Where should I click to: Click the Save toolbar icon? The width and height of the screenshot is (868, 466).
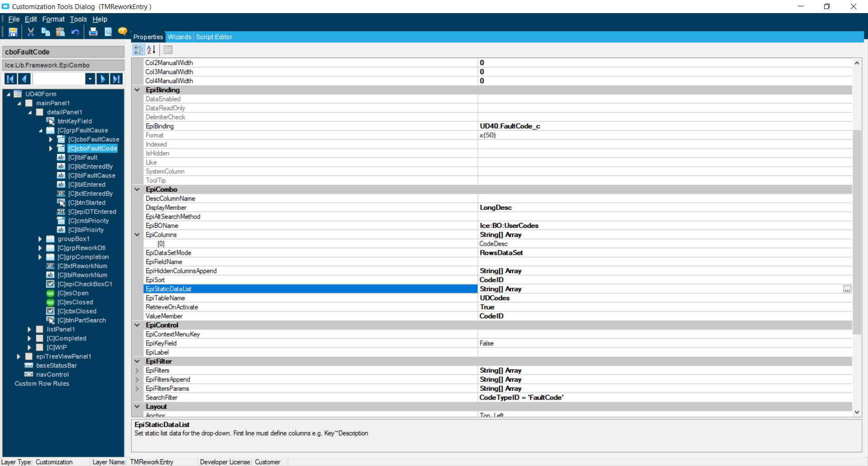pyautogui.click(x=13, y=32)
